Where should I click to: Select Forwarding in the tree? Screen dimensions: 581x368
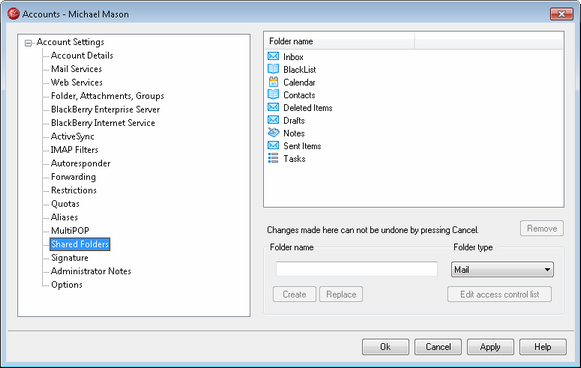click(73, 177)
